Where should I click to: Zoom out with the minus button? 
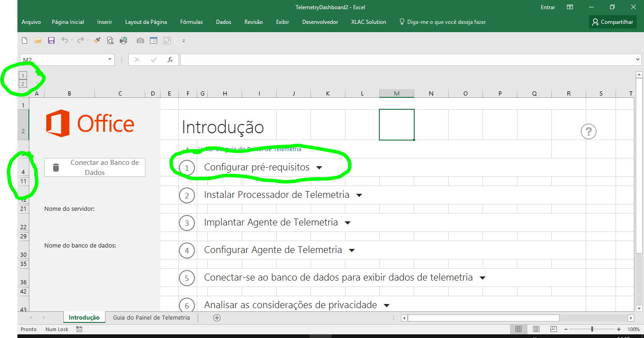coord(566,329)
